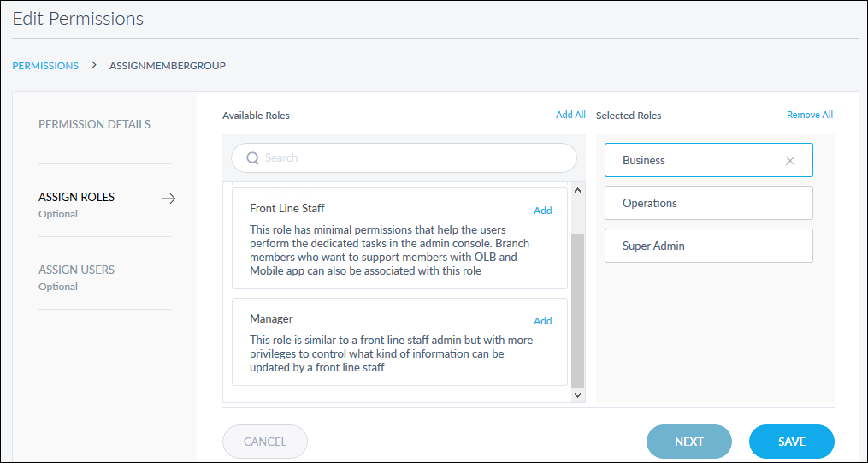
Task: Click the scrollbar down arrow
Action: 577,395
